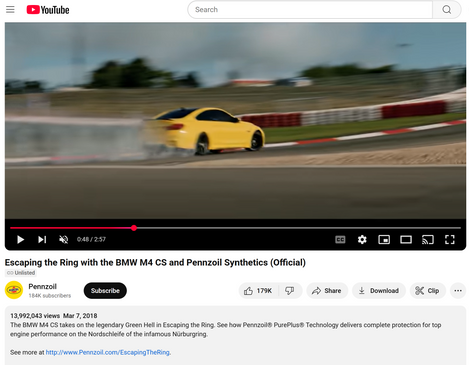Viewport: 469px width, 365px height.
Task: Subscribe to Pennzoil channel
Action: (105, 291)
